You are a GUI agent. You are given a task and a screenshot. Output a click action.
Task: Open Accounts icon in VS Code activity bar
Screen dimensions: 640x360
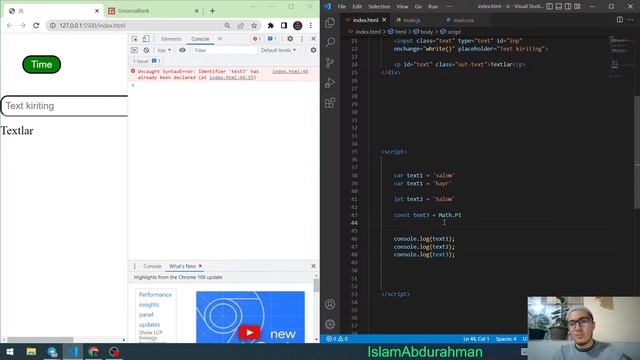point(330,304)
